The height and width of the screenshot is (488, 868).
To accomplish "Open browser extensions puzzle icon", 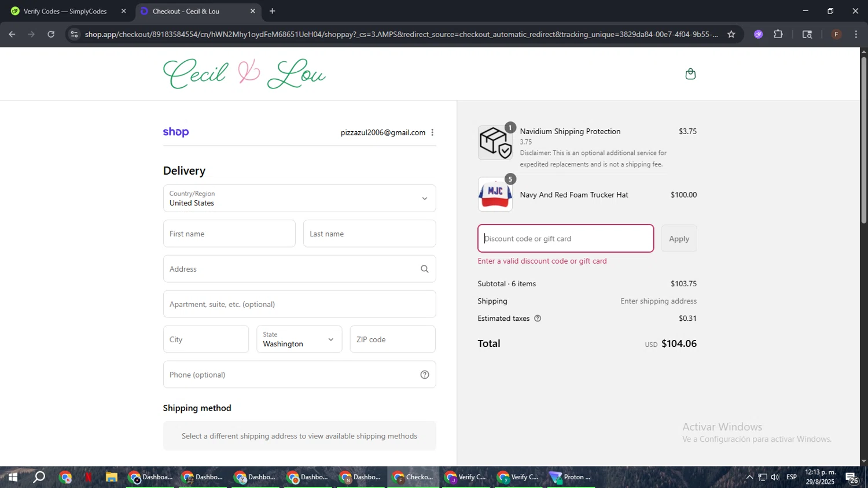I will 778,34.
